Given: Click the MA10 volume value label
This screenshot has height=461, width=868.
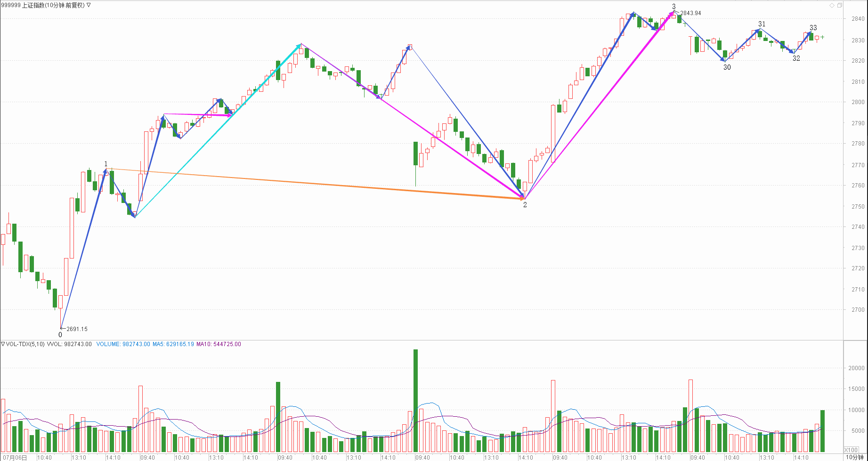Looking at the screenshot, I should pos(219,344).
